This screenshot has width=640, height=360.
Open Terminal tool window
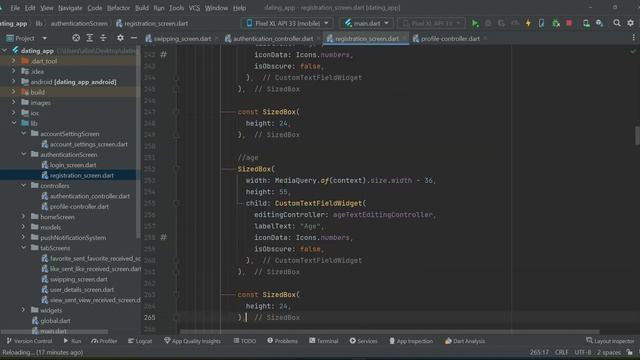pos(324,341)
